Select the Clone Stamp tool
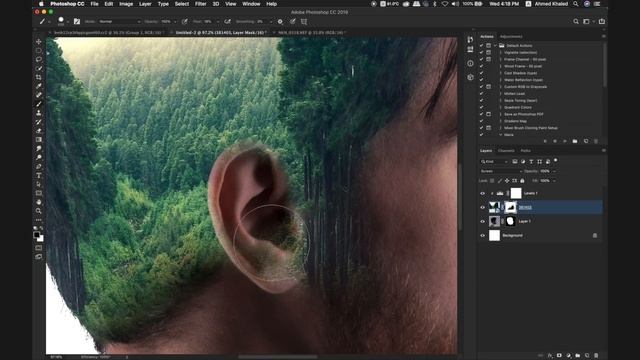Screen dimensions: 640x360 tap(39, 113)
